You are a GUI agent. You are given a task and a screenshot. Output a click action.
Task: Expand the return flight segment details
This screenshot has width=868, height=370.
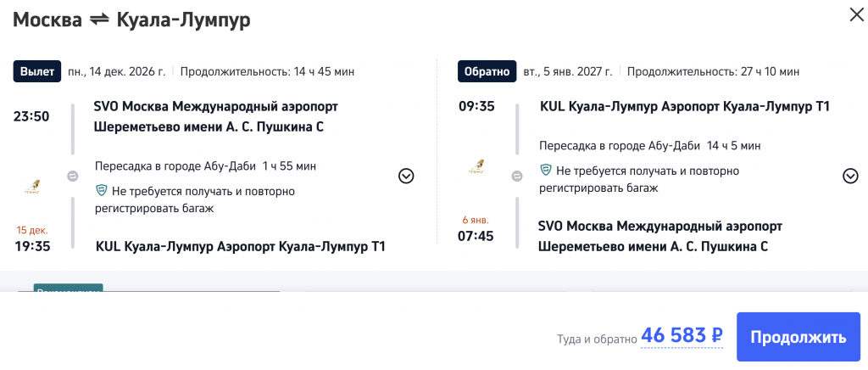(850, 176)
